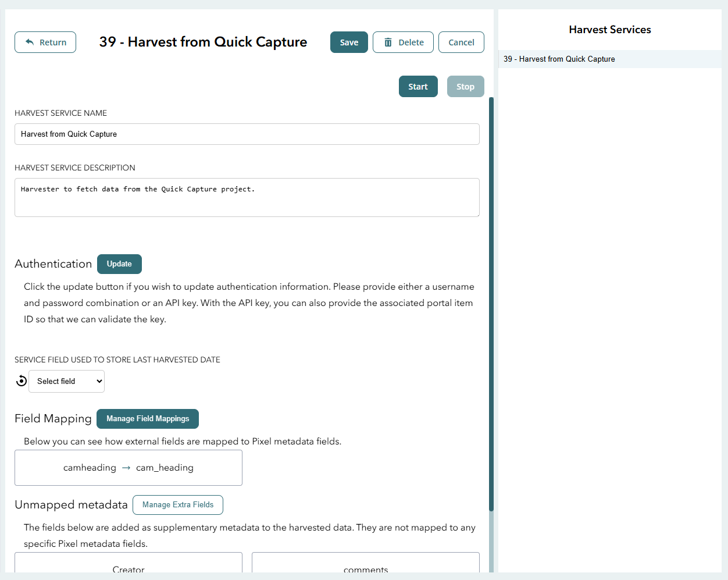Click the comments unmapped metadata box
The width and height of the screenshot is (728, 580).
click(x=366, y=564)
